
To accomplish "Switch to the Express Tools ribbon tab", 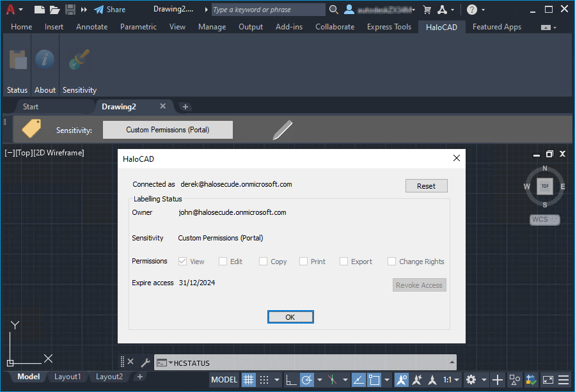I will pyautogui.click(x=389, y=27).
